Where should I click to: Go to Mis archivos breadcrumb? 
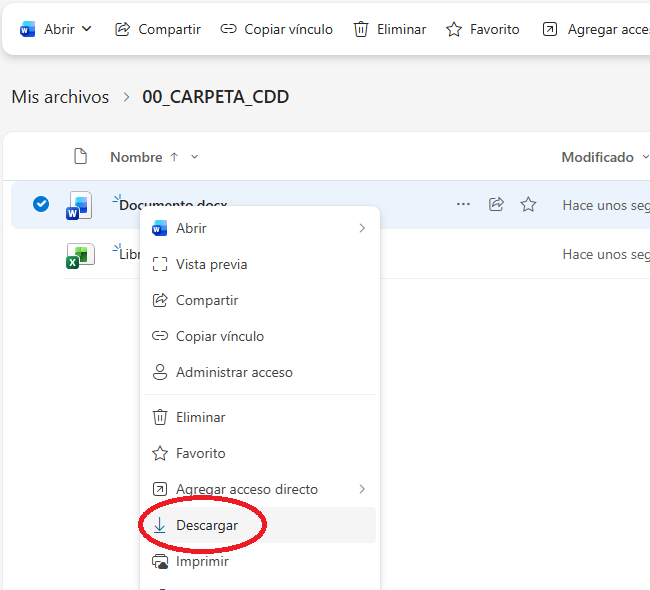coord(60,97)
